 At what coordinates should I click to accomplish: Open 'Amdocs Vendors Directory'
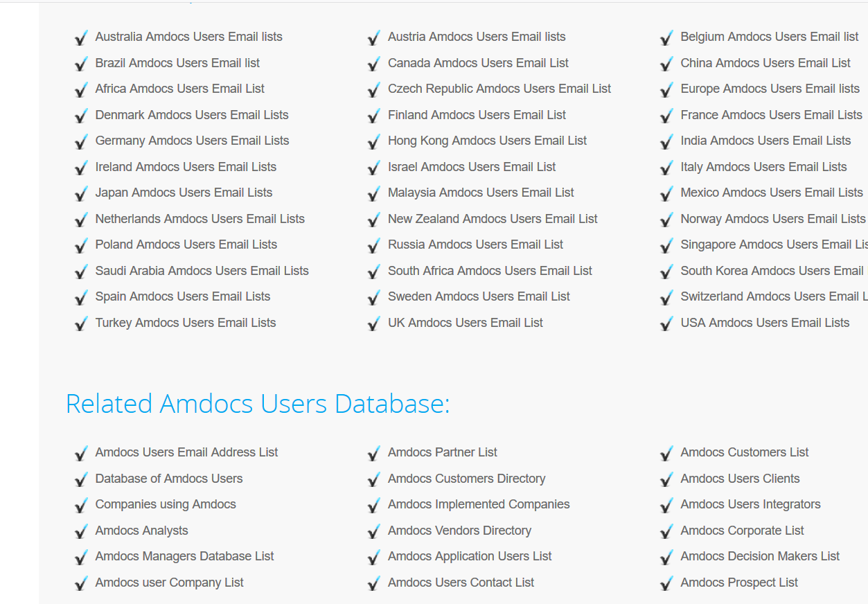459,531
